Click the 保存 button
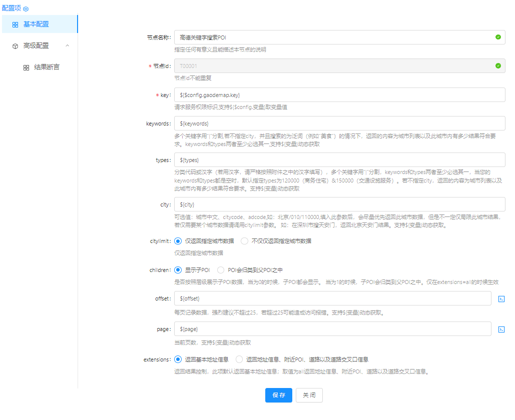Screen dimensions: 515x420 (x=278, y=395)
